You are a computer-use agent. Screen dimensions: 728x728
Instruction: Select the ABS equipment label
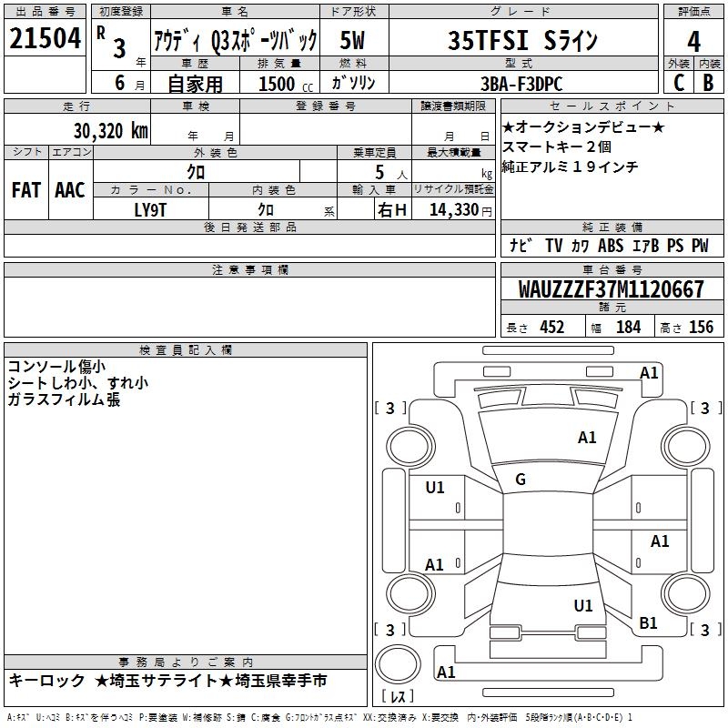click(612, 246)
